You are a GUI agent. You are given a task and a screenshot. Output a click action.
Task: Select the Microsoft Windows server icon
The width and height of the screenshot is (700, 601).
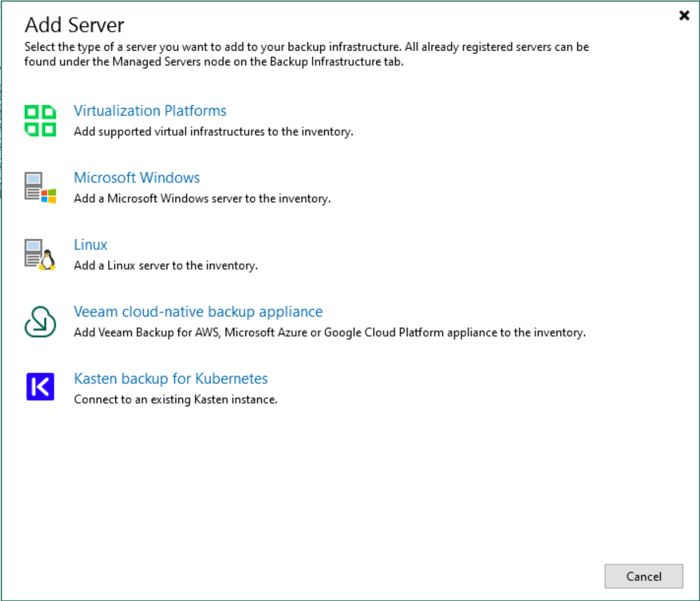(40, 187)
